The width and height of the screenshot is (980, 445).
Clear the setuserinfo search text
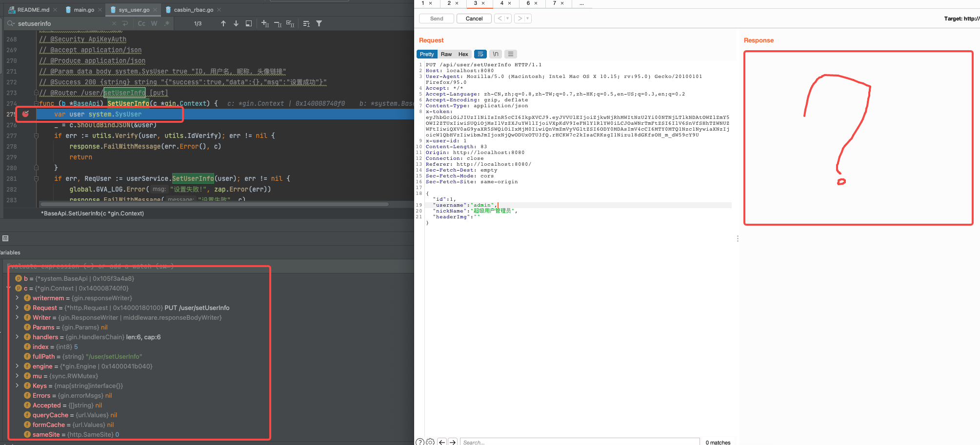coord(114,23)
